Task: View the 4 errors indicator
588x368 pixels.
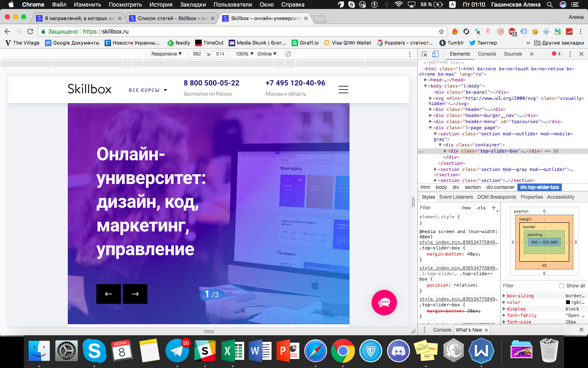Action: (x=557, y=54)
